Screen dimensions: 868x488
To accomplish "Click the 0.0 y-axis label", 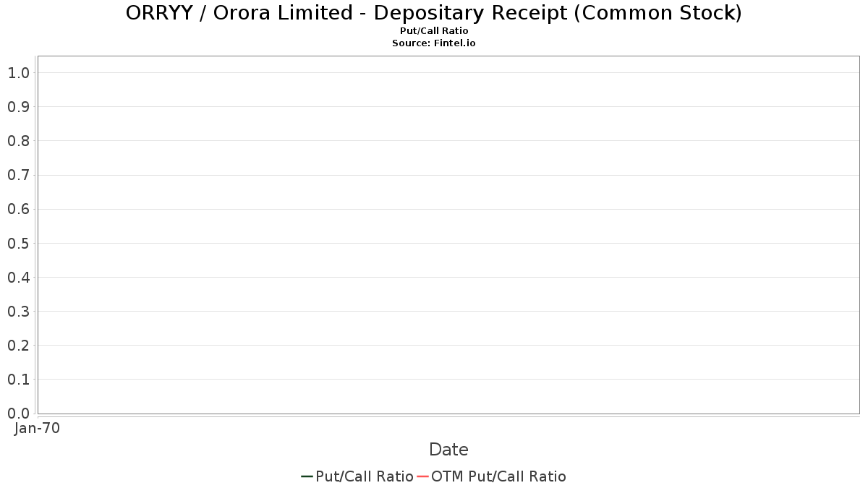I will [18, 414].
